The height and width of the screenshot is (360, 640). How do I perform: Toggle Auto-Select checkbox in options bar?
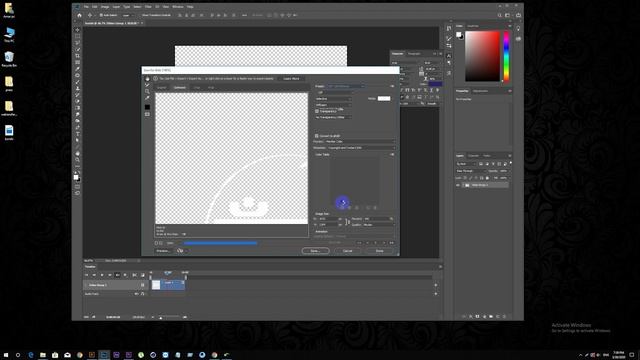[101, 15]
